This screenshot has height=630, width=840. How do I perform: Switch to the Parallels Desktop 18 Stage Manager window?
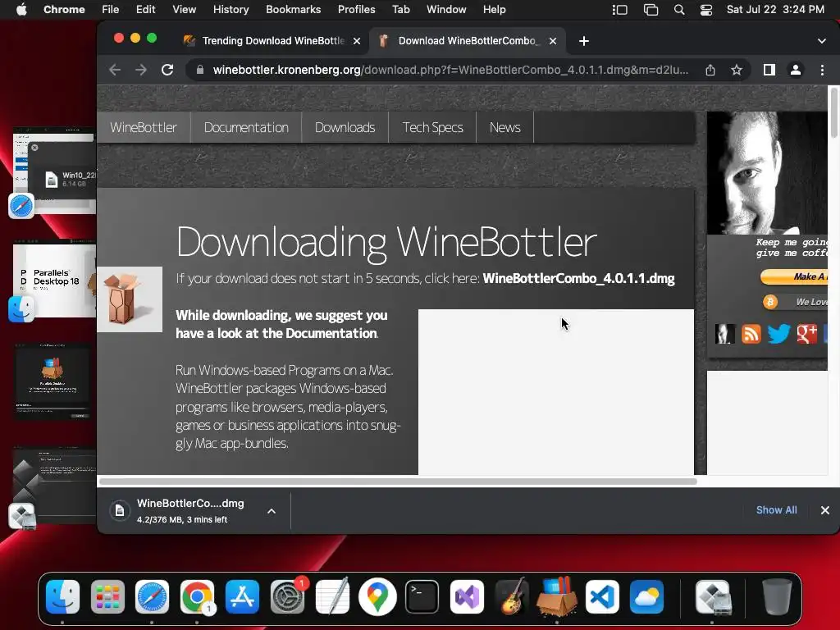coord(55,279)
